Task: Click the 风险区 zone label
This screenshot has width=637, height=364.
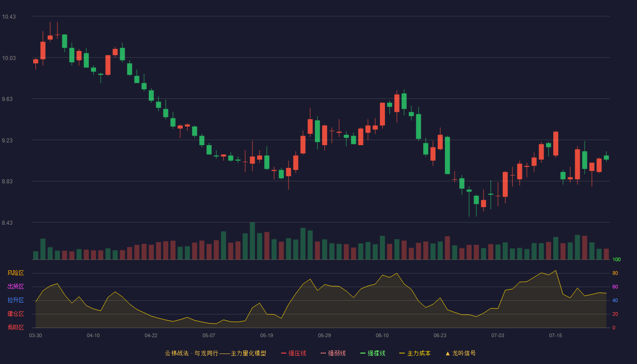Action: pyautogui.click(x=15, y=273)
